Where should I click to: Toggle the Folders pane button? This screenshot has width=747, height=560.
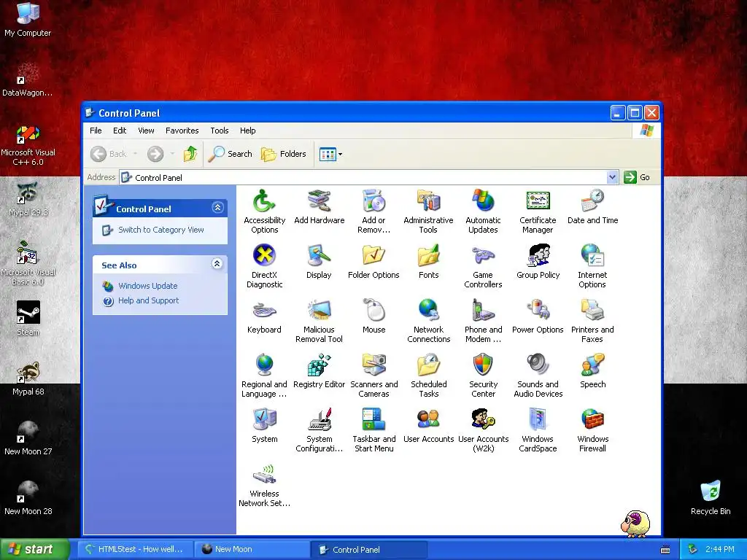(284, 154)
